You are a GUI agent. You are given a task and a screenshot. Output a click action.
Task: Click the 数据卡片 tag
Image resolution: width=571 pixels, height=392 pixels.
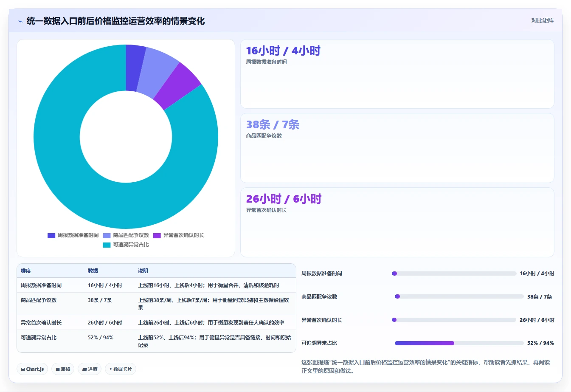(121, 369)
